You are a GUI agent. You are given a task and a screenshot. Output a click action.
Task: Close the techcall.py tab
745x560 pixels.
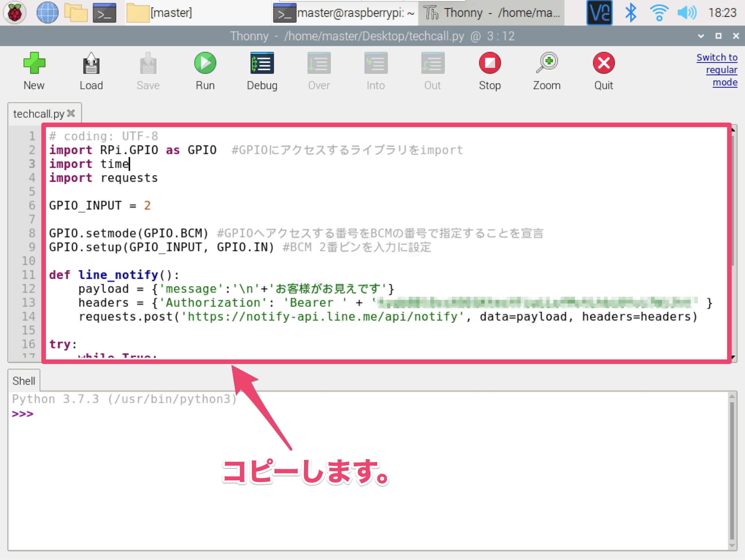(x=71, y=113)
